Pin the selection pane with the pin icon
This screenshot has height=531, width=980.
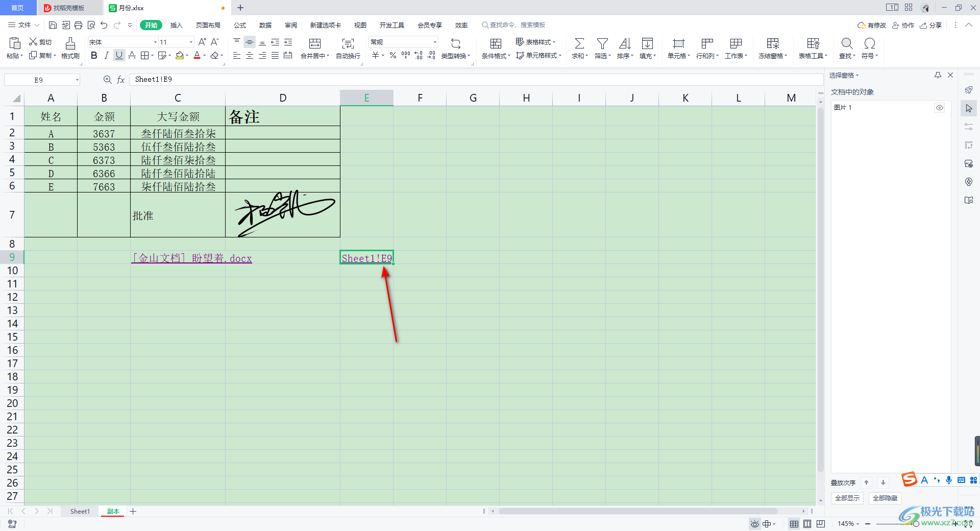938,75
